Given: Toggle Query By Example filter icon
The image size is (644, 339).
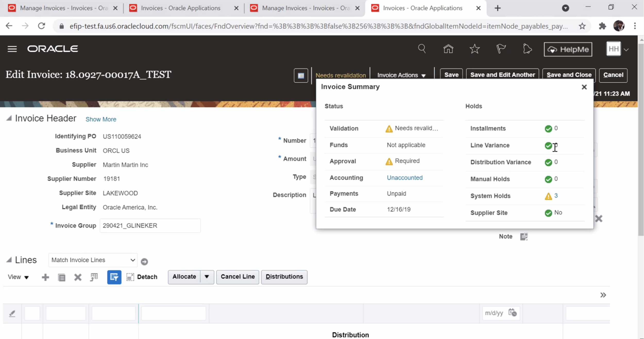Looking at the screenshot, I should pos(114,277).
